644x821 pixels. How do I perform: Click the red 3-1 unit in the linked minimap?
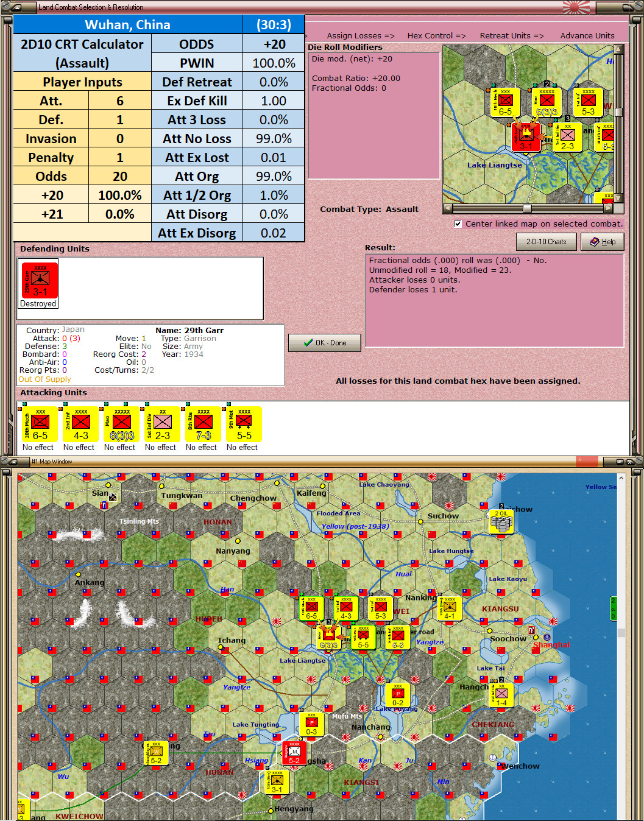coord(526,137)
